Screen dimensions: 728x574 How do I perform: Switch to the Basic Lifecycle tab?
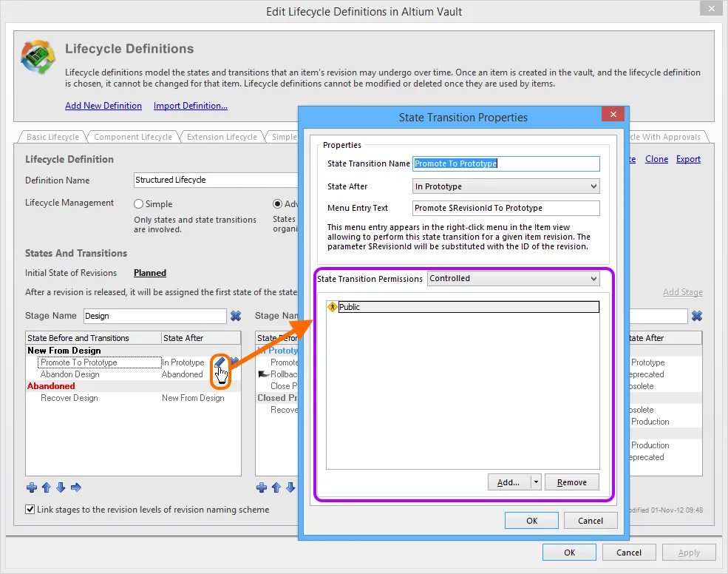pyautogui.click(x=52, y=137)
